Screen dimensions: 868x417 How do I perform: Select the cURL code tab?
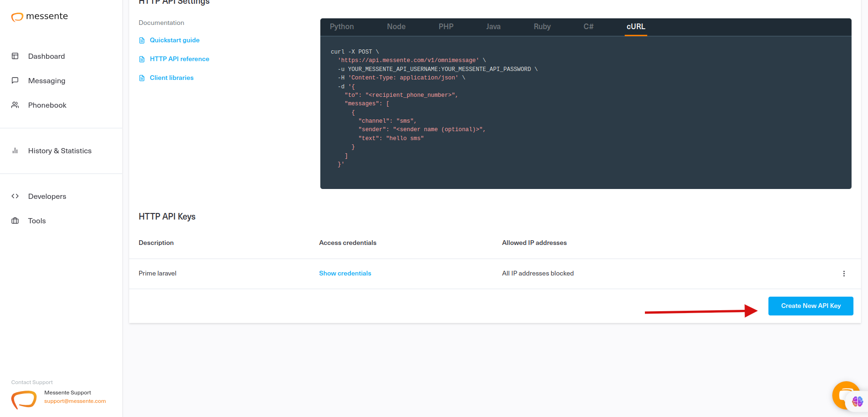tap(636, 27)
